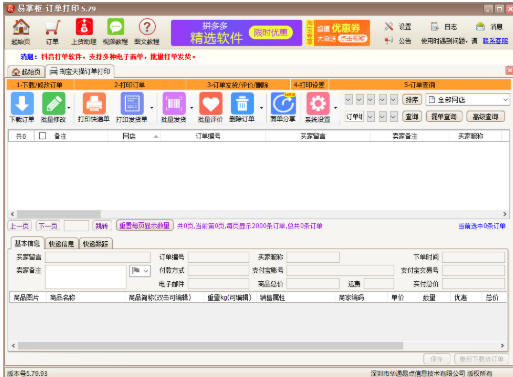This screenshot has width=513, height=377.
Task: Click the 高级查询 advanced query button
Action: [485, 117]
